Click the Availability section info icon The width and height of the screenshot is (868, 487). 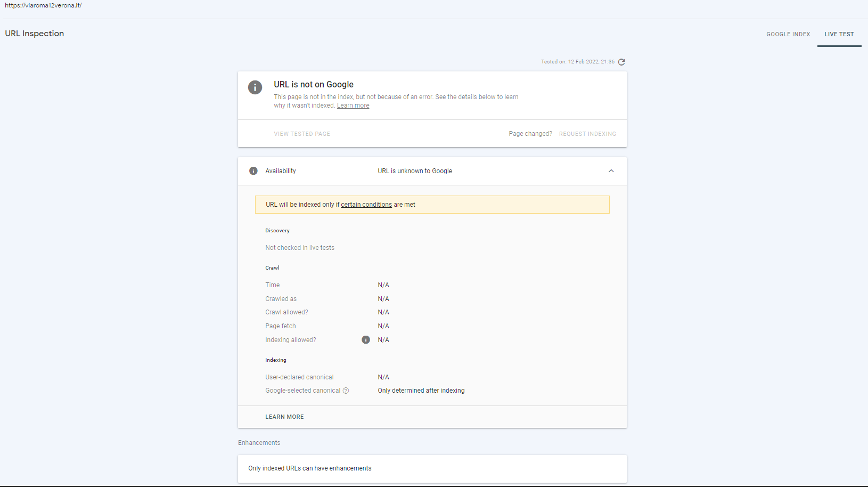(x=253, y=171)
